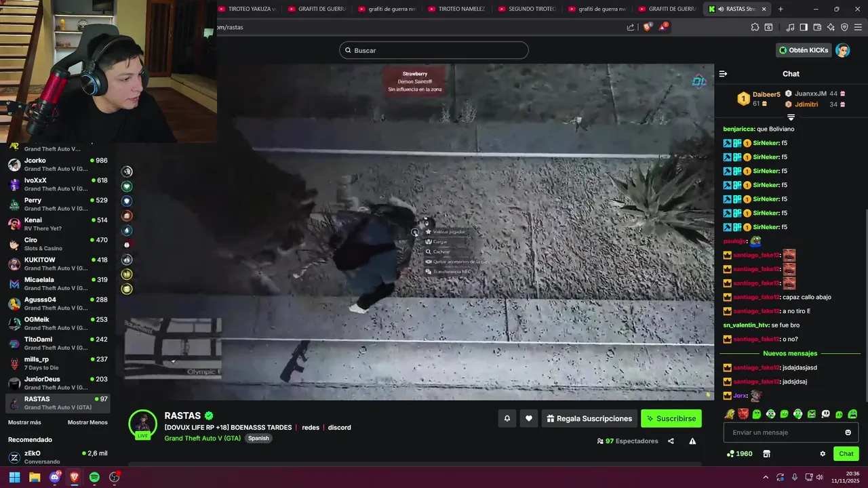Open the chat shop store icon
The height and width of the screenshot is (488, 868).
pyautogui.click(x=766, y=453)
